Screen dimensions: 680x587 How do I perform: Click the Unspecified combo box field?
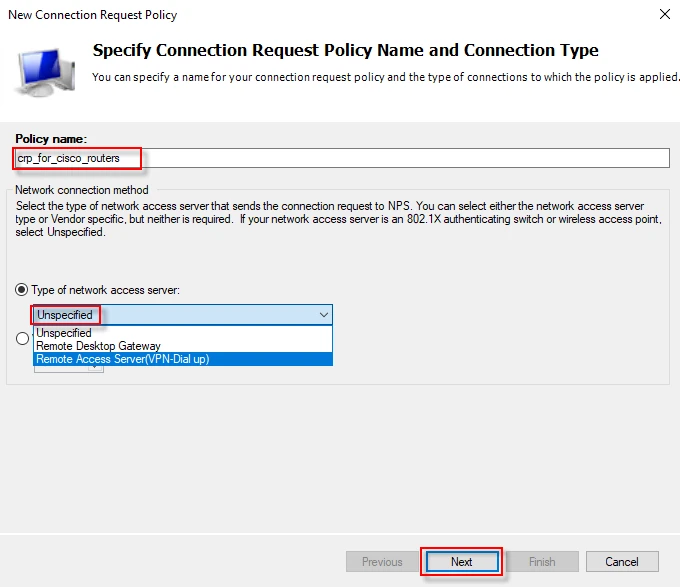tap(170, 314)
